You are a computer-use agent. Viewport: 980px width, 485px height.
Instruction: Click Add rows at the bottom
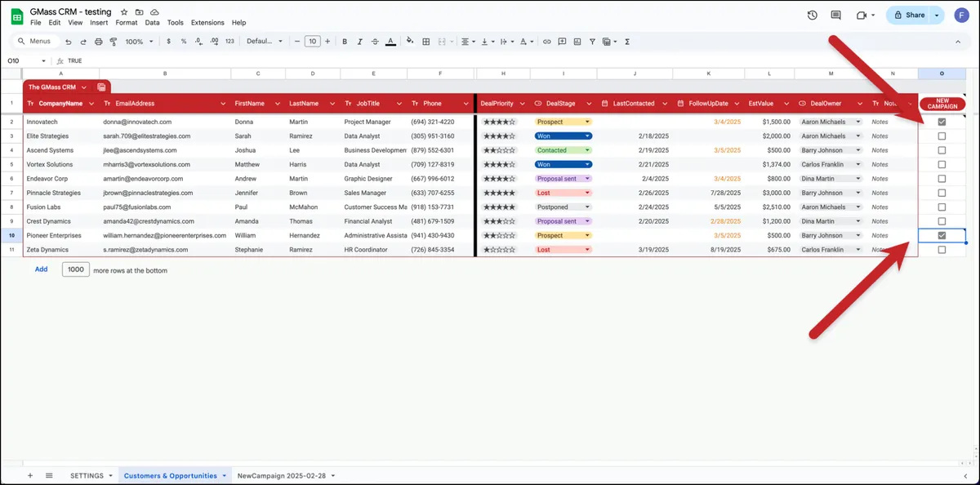pos(41,269)
